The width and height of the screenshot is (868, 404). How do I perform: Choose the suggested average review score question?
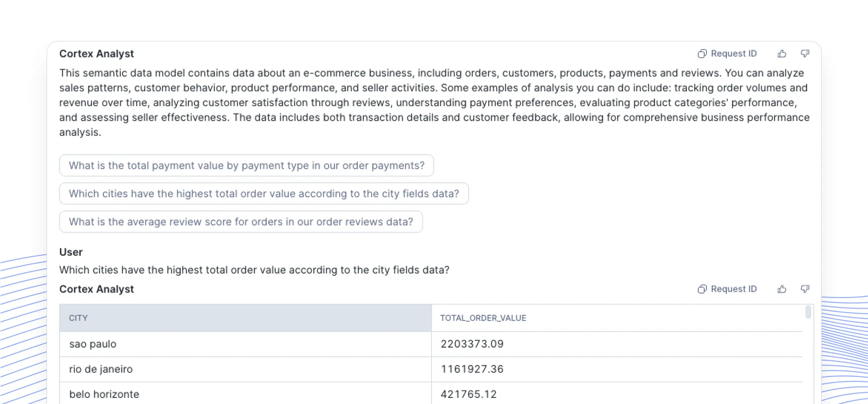pos(241,222)
